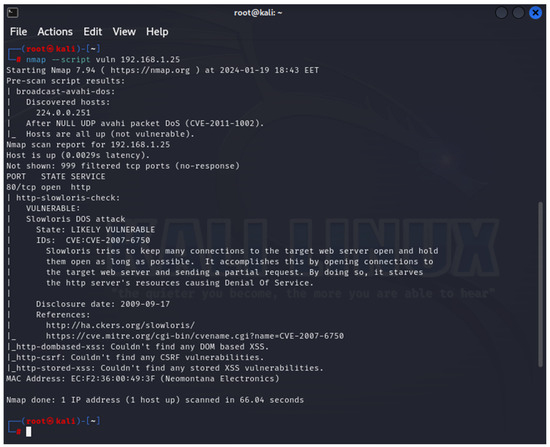
Task: Click the terminal icon in title bar
Action: 13,13
